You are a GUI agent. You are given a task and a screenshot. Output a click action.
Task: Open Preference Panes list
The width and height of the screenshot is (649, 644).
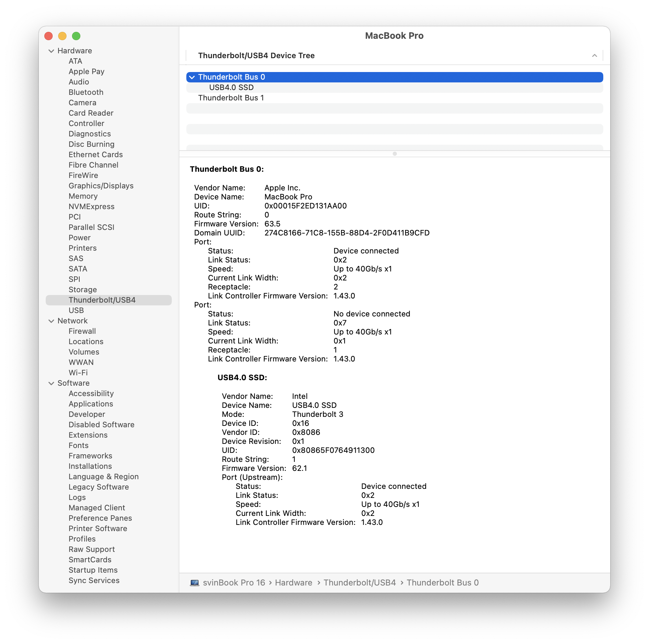coord(100,518)
